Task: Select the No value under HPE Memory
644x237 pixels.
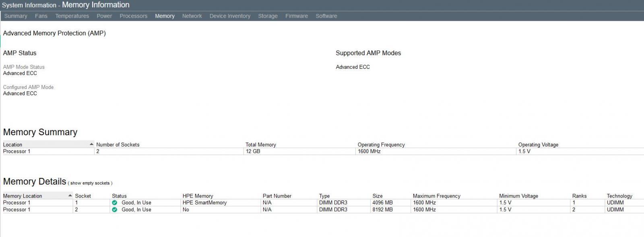Action: [186, 210]
